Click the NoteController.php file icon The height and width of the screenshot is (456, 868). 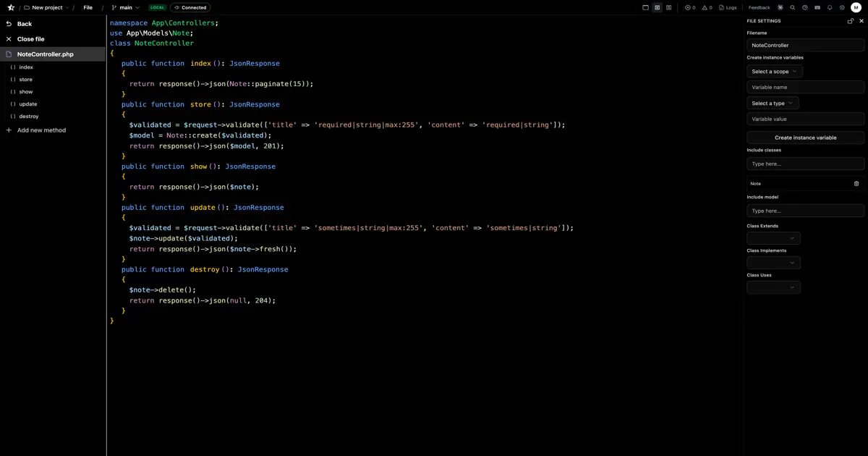click(x=9, y=54)
